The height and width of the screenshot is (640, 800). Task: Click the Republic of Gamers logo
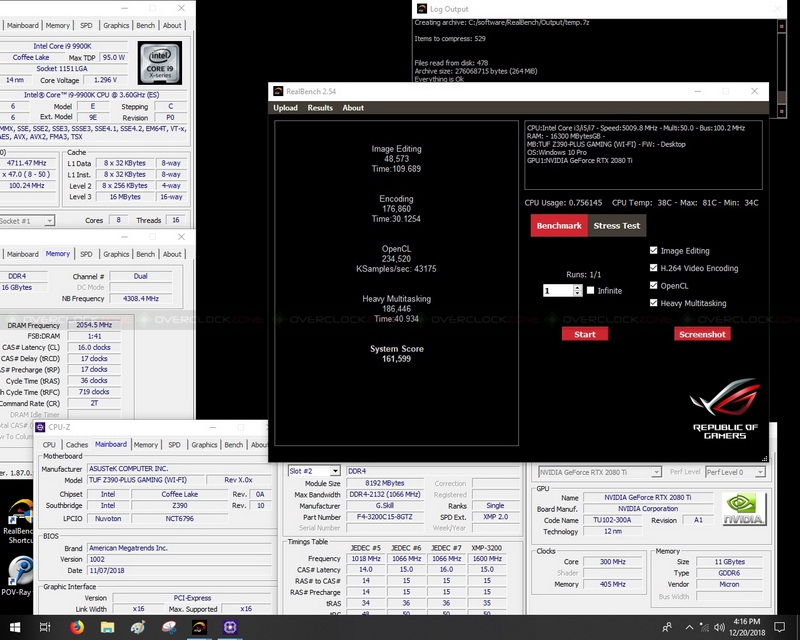click(x=725, y=408)
